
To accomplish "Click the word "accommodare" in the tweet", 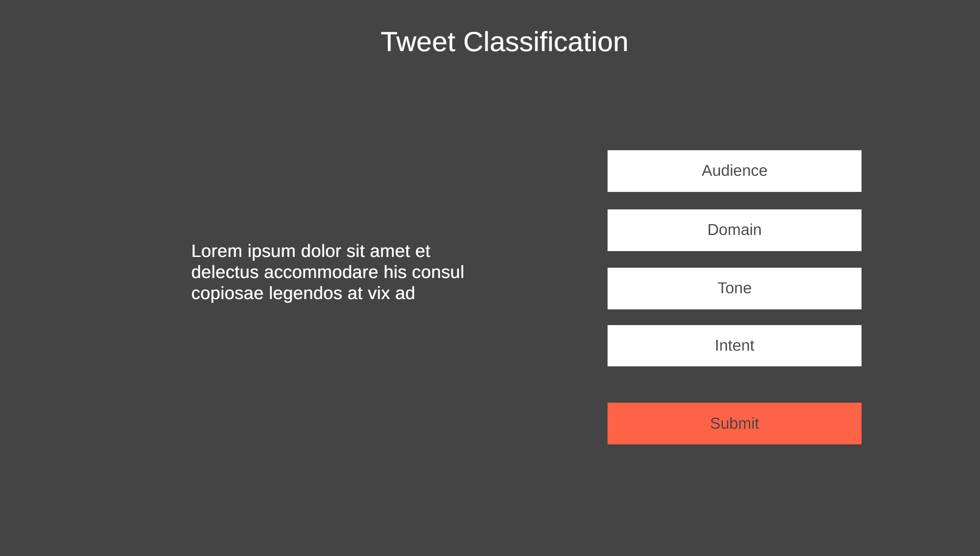I will click(x=321, y=272).
